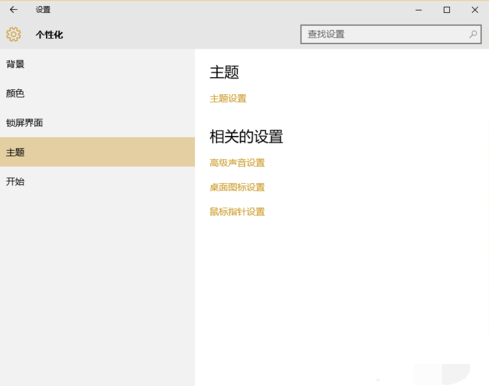Open 高级声音设置 link
Image resolution: width=489 pixels, height=386 pixels.
pos(237,163)
